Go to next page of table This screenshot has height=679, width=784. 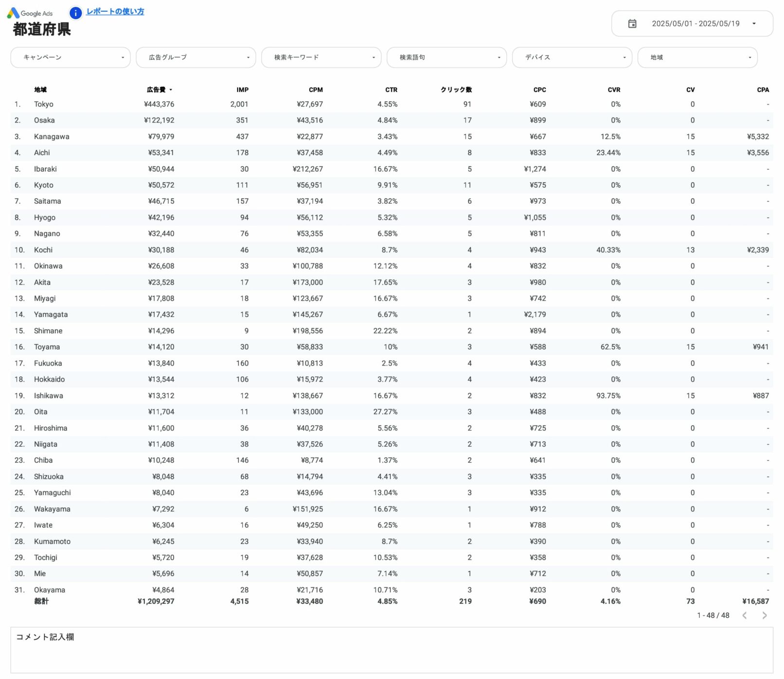(764, 616)
